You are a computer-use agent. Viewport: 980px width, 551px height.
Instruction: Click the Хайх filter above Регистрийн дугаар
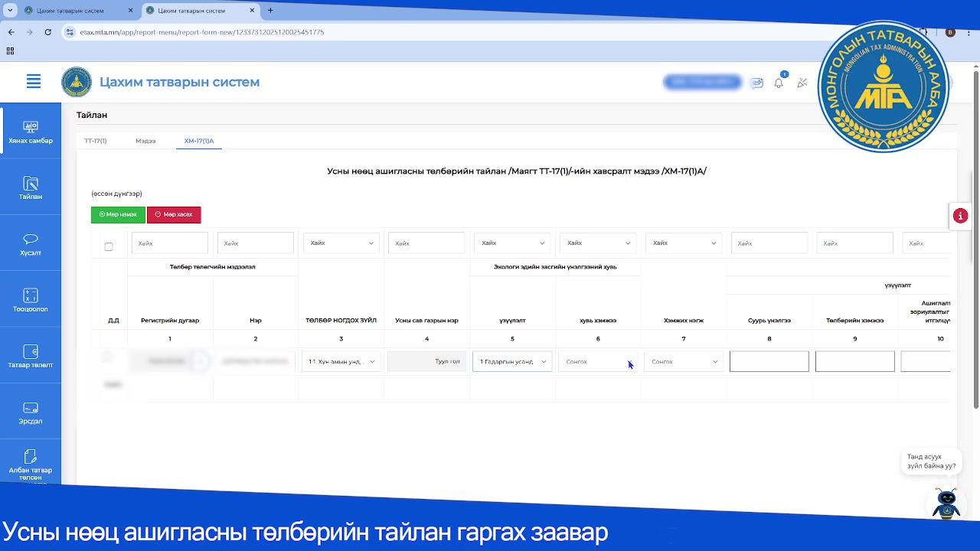click(170, 243)
